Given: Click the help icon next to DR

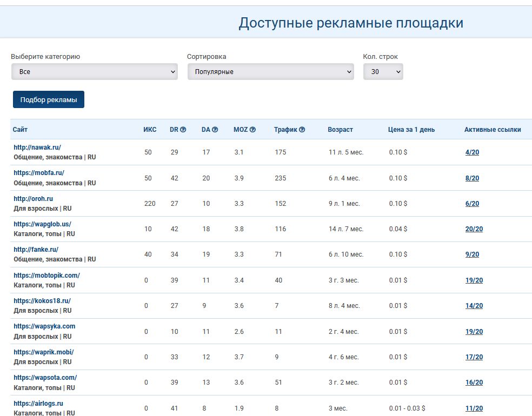Looking at the screenshot, I should coord(183,130).
